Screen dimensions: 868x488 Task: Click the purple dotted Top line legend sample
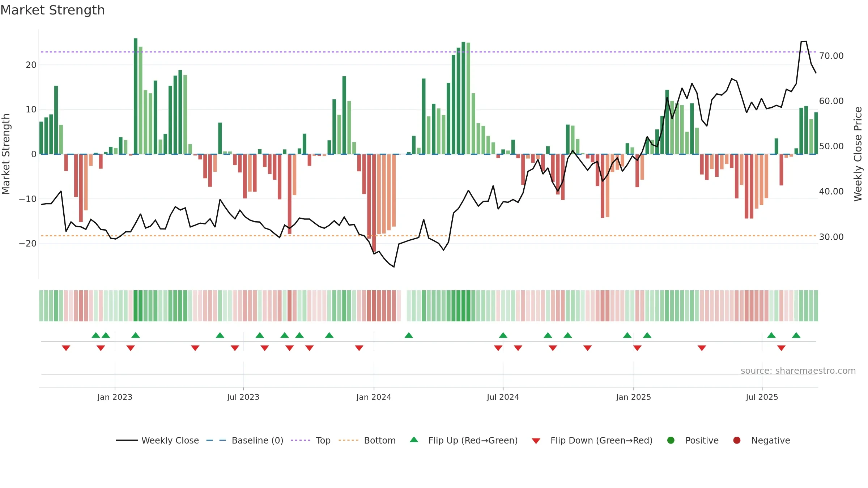pos(300,440)
